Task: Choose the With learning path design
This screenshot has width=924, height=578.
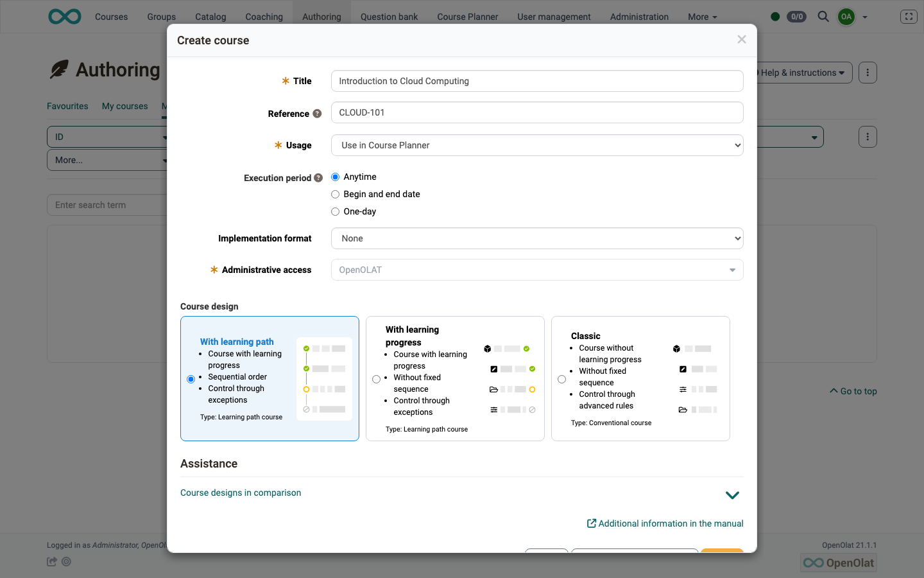Action: pos(191,379)
